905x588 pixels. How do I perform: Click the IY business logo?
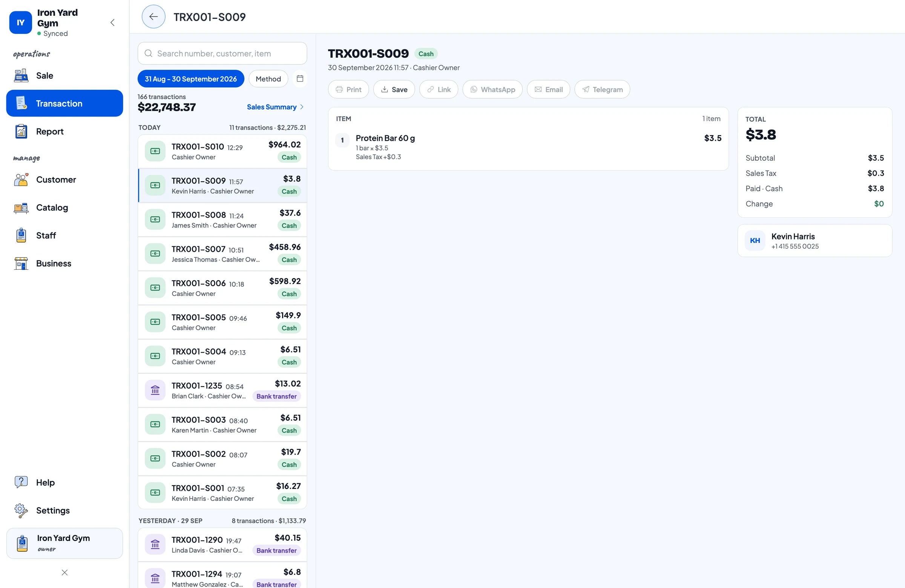click(20, 22)
